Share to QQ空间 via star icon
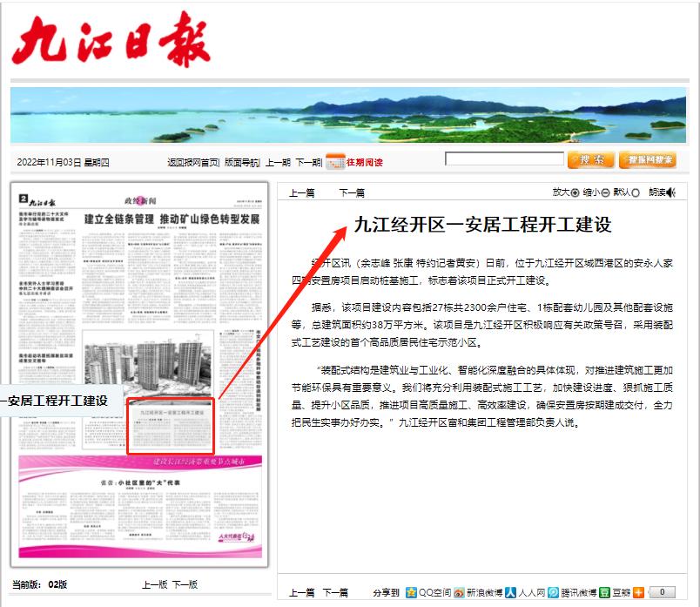 tap(411, 592)
